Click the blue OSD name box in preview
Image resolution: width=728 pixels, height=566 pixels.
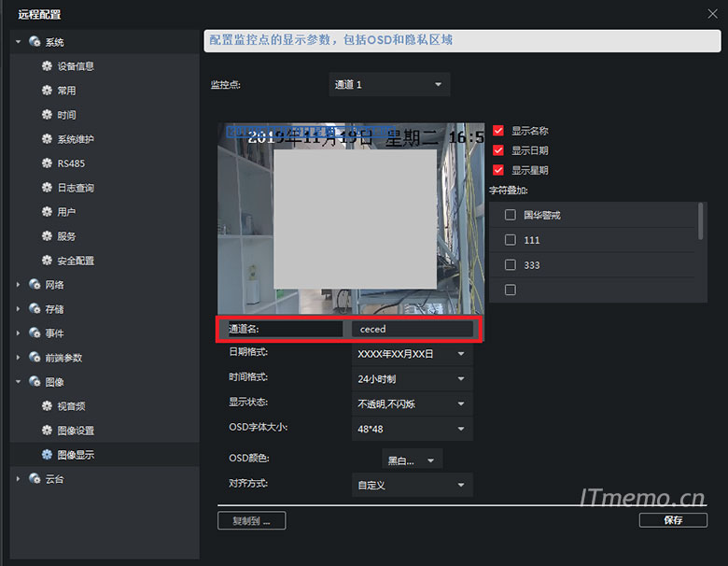click(x=311, y=132)
